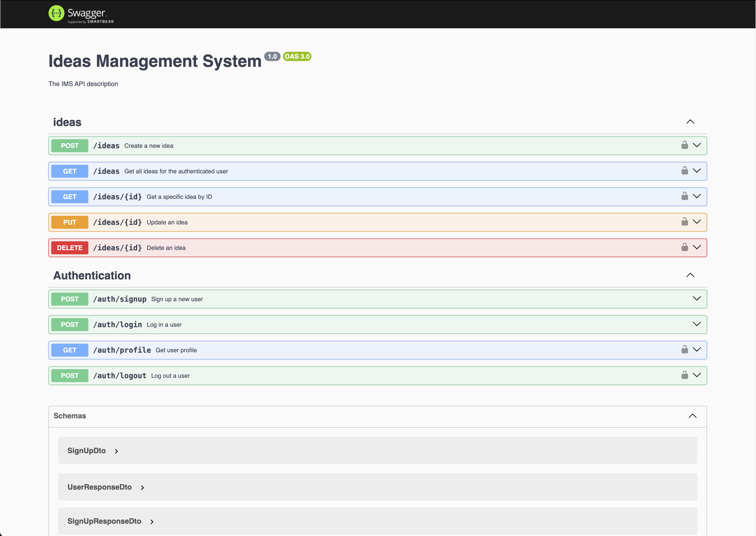
Task: Expand POST /auth/login with its chevron
Action: (697, 324)
